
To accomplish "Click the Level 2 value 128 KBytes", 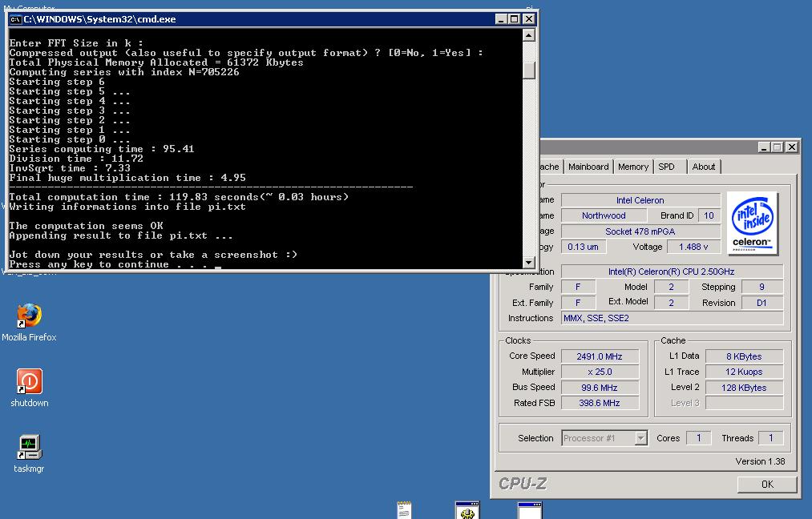I will tap(744, 388).
